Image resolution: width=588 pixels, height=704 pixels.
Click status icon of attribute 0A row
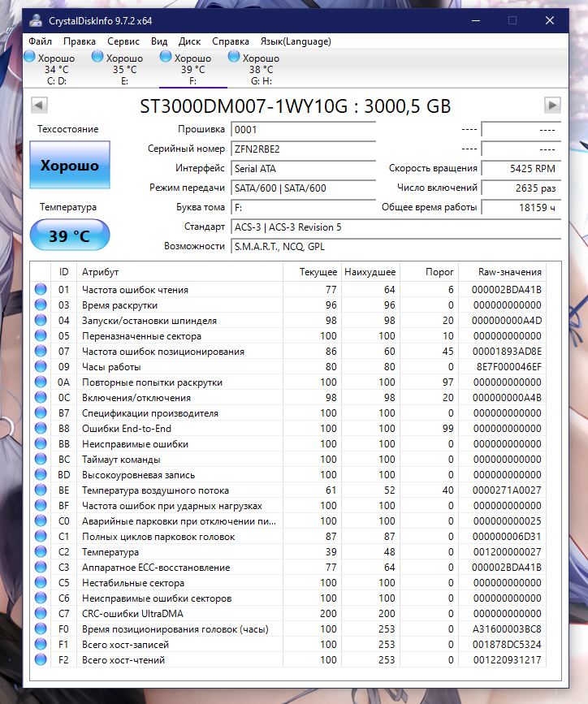click(x=41, y=382)
